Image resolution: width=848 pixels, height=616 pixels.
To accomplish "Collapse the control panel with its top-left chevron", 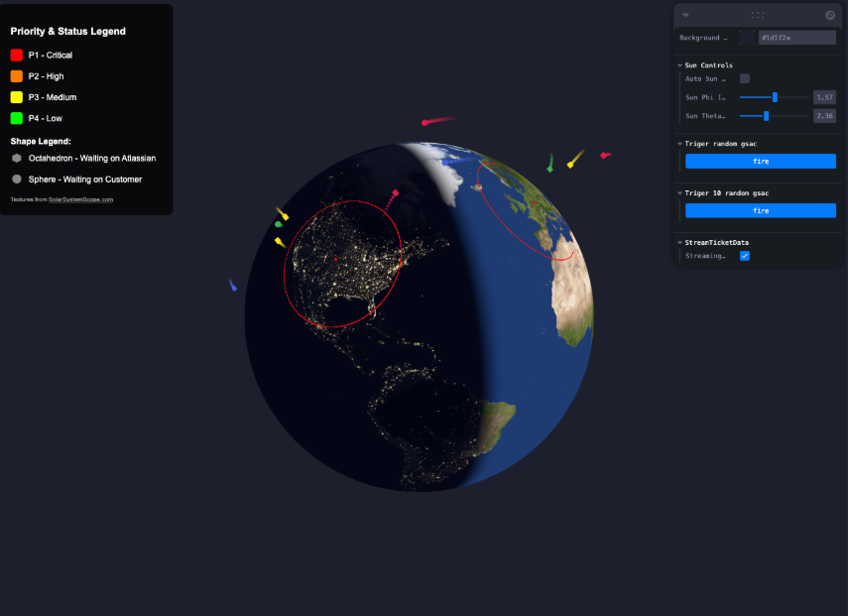I will click(685, 15).
